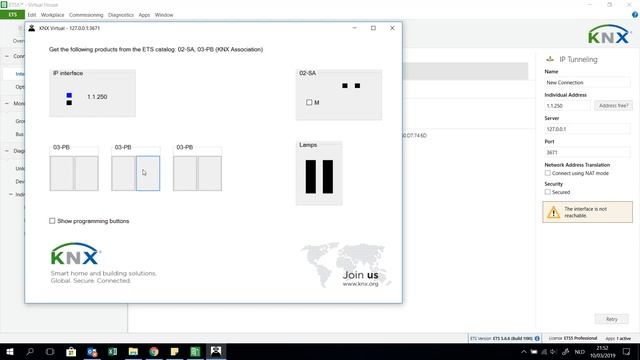
Task: Open Chrome from taskbar
Action: point(154,351)
